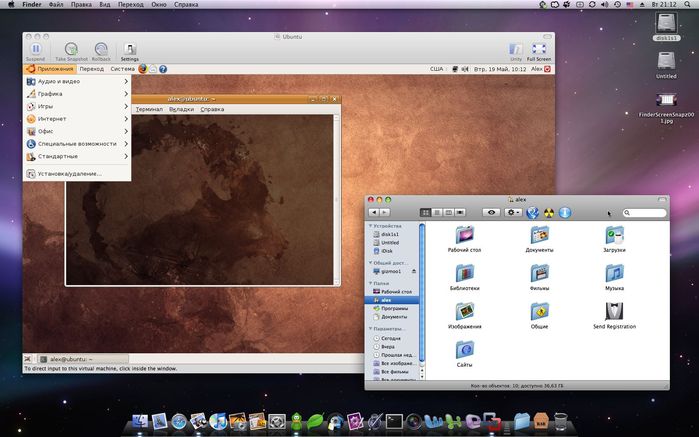Expand the Офис submenu
The image size is (699, 437).
pyautogui.click(x=77, y=131)
